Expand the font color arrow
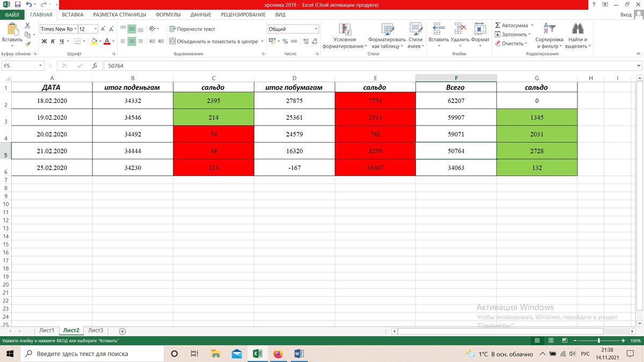This screenshot has height=362, width=644. [113, 41]
